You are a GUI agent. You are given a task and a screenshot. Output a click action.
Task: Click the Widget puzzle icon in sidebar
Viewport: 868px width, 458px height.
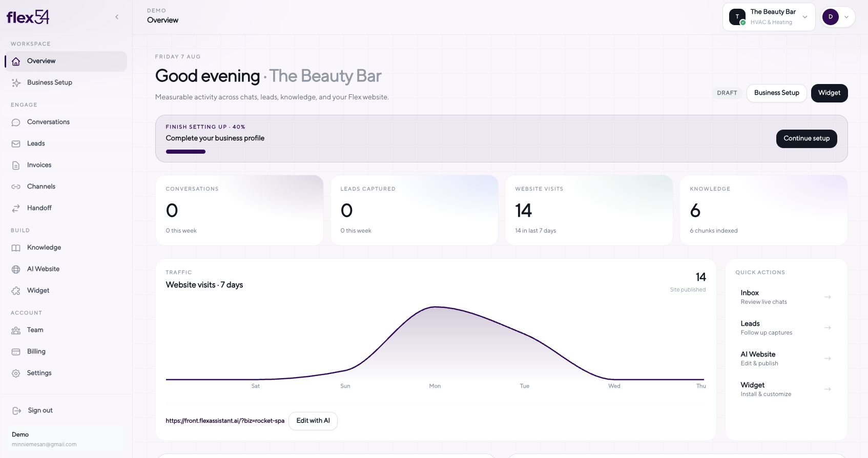16,291
